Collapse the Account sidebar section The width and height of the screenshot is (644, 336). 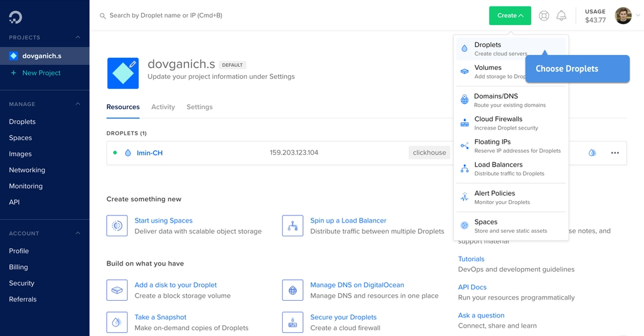tap(78, 233)
